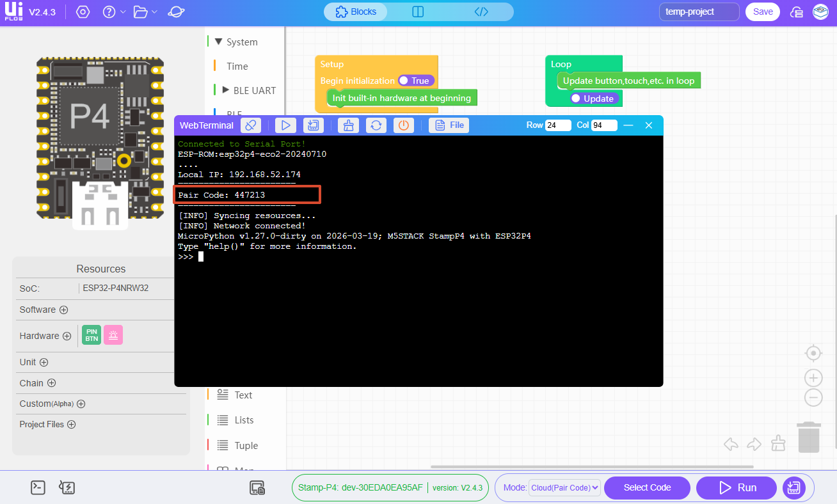Toggle the Update switch in Loop block
The width and height of the screenshot is (837, 504).
click(x=593, y=98)
